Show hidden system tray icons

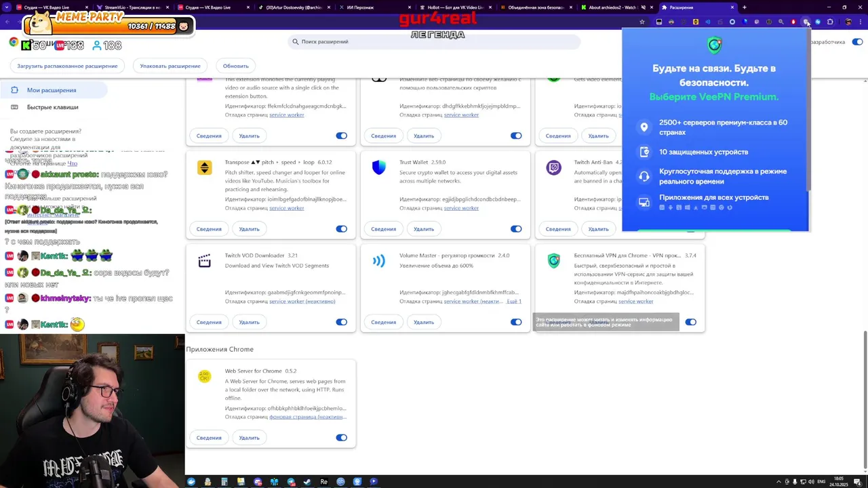[778, 482]
